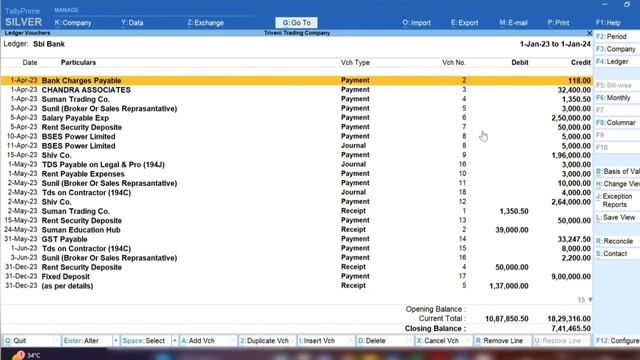
Task: Click the Debit column header
Action: [520, 62]
